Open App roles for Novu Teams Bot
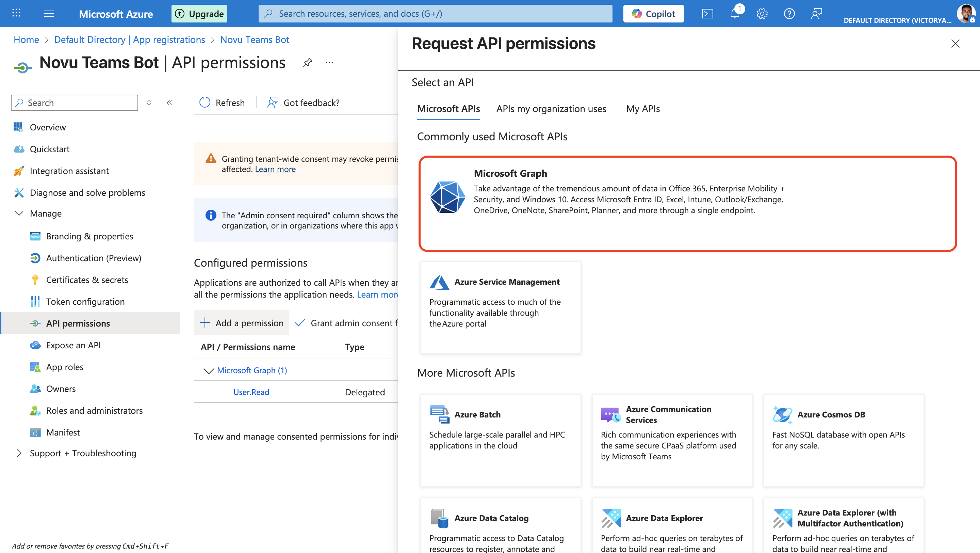This screenshot has width=980, height=553. pyautogui.click(x=65, y=366)
